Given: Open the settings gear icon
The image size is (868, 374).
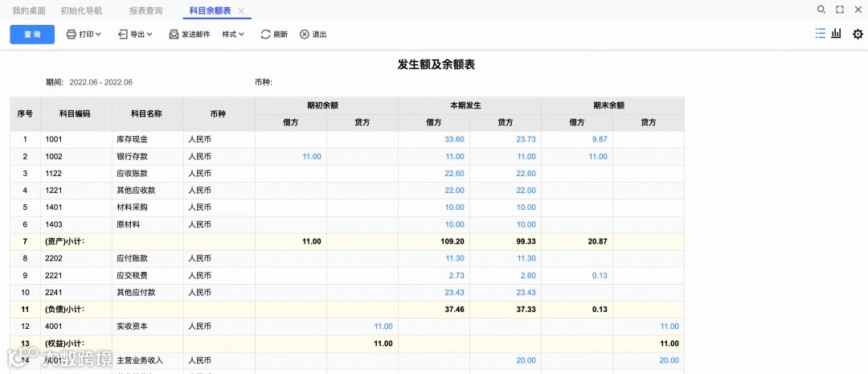Looking at the screenshot, I should (x=858, y=34).
